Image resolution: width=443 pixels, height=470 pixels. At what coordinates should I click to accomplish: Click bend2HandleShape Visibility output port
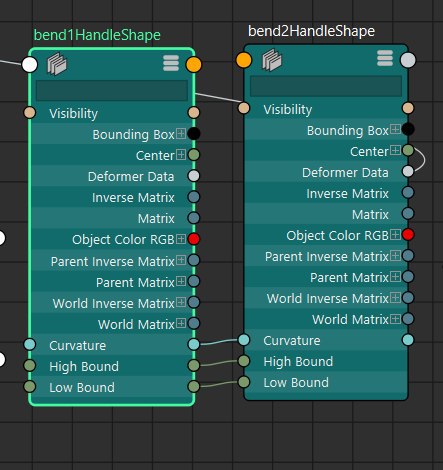click(x=408, y=108)
